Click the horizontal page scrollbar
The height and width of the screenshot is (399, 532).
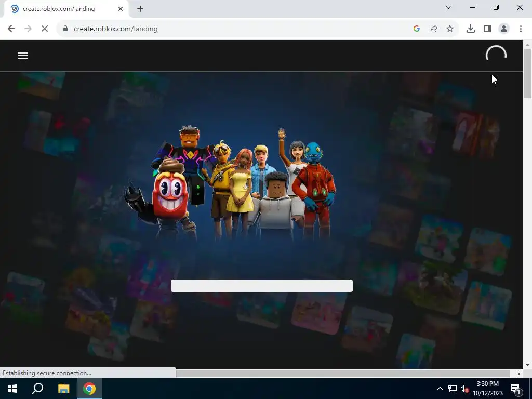(343, 374)
